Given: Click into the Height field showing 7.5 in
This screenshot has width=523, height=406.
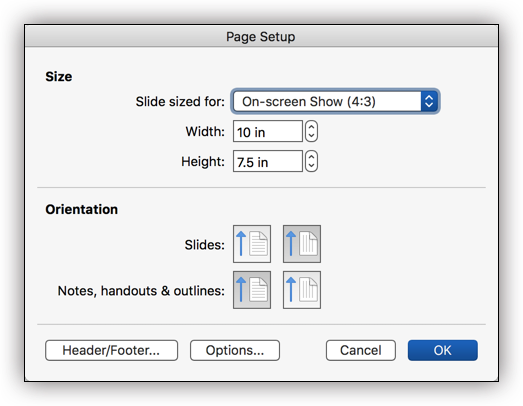Looking at the screenshot, I should (268, 161).
